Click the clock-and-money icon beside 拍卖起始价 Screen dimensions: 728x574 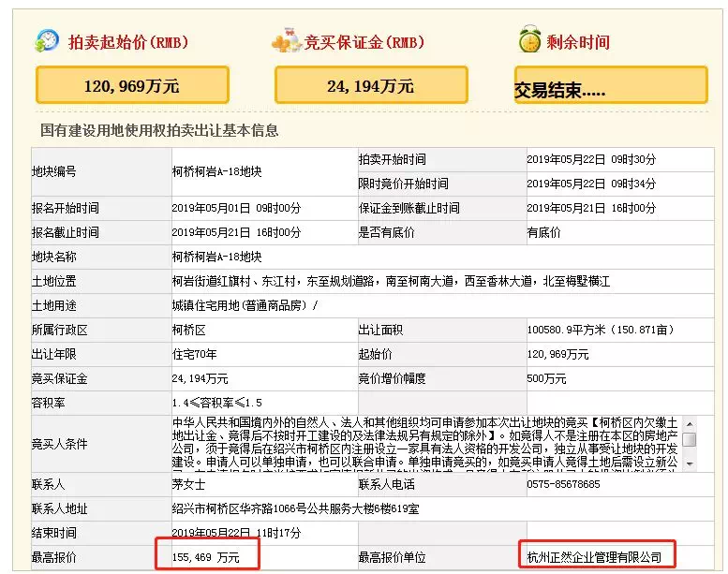[x=47, y=41]
